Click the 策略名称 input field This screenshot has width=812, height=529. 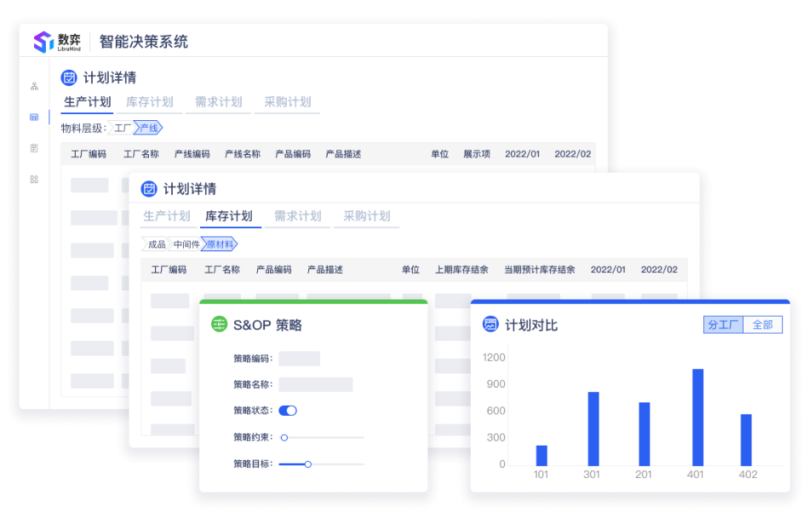315,384
